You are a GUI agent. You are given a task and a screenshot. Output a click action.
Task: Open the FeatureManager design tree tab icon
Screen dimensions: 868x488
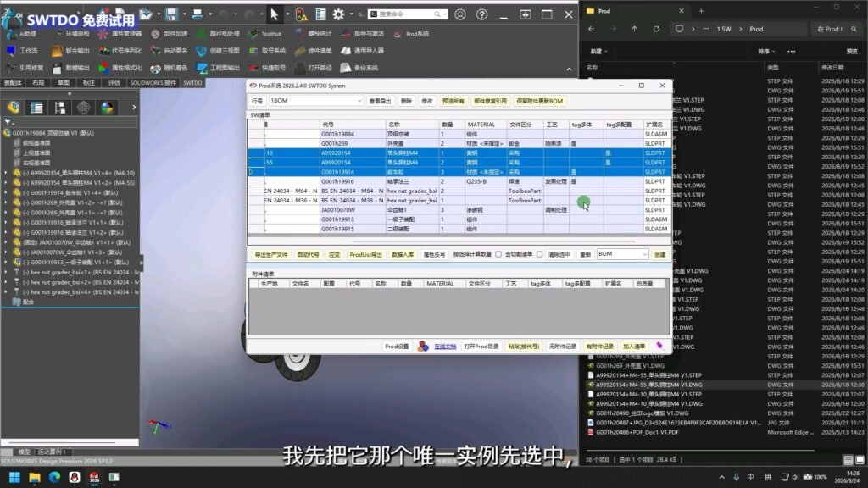coord(14,108)
